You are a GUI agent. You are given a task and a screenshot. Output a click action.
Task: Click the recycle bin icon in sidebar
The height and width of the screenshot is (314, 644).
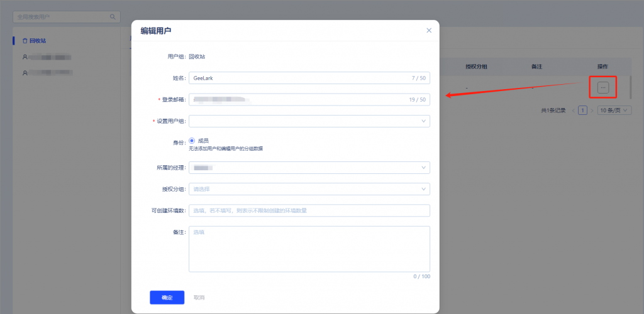25,41
